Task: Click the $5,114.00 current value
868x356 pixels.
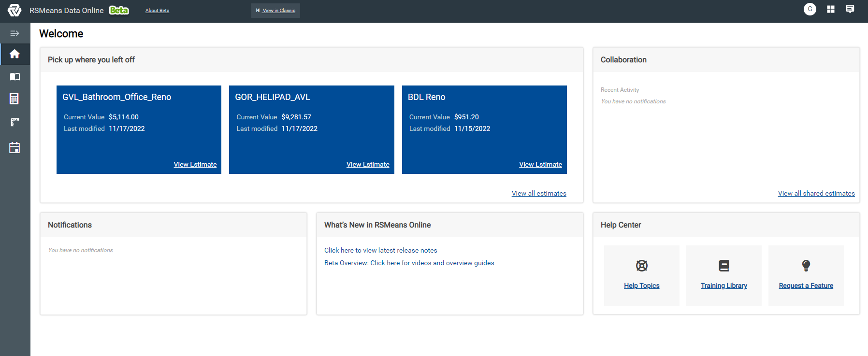Action: click(x=124, y=117)
